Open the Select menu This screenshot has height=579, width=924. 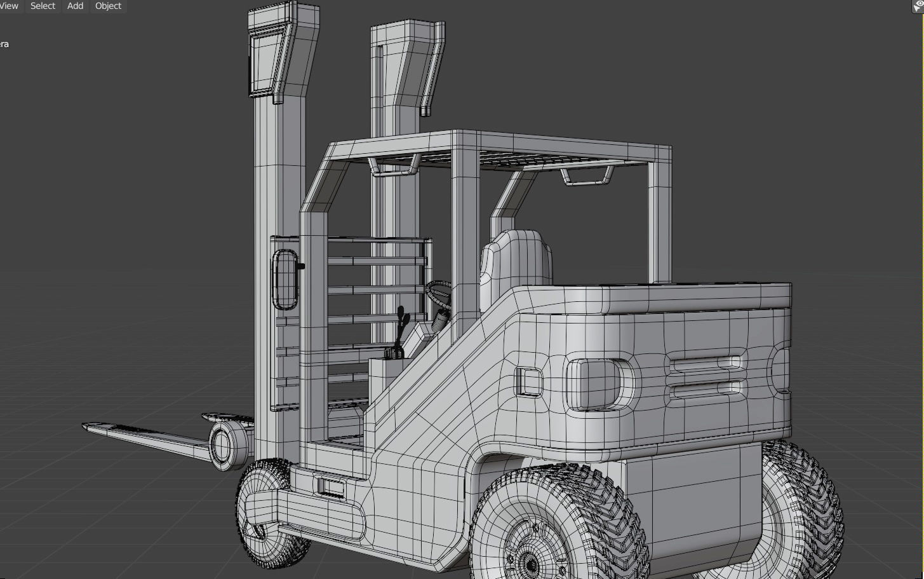pos(42,6)
